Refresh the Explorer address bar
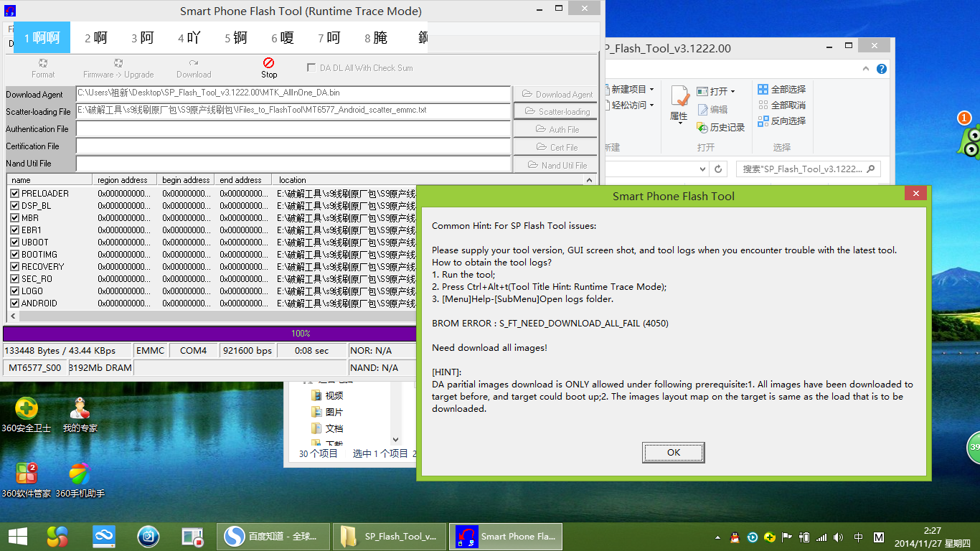 coord(718,169)
